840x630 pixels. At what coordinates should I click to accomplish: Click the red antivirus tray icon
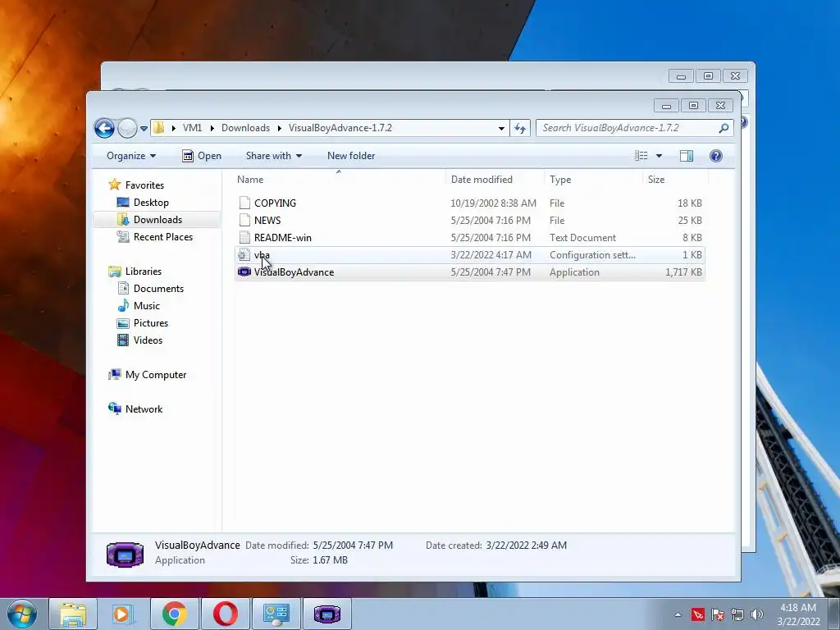pyautogui.click(x=697, y=614)
